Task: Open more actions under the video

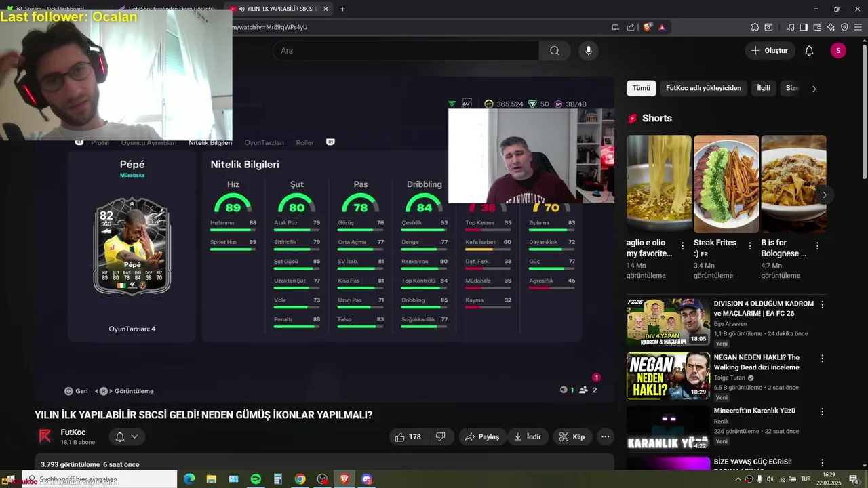Action: click(x=606, y=437)
